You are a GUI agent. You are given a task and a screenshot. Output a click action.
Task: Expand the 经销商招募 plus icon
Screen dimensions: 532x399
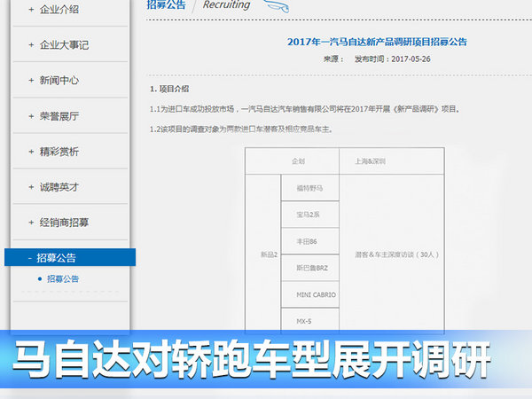click(x=31, y=223)
